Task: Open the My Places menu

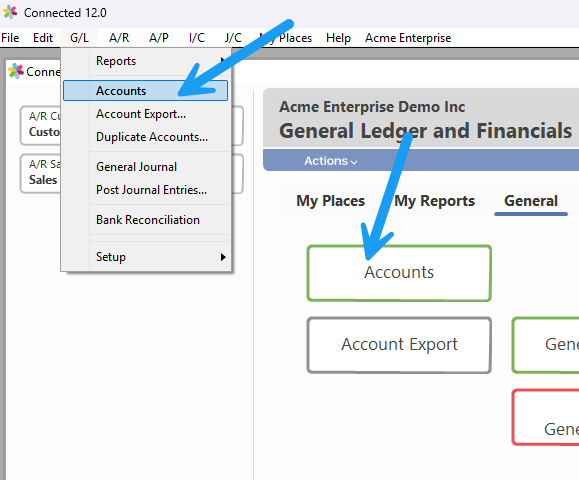Action: [x=285, y=38]
